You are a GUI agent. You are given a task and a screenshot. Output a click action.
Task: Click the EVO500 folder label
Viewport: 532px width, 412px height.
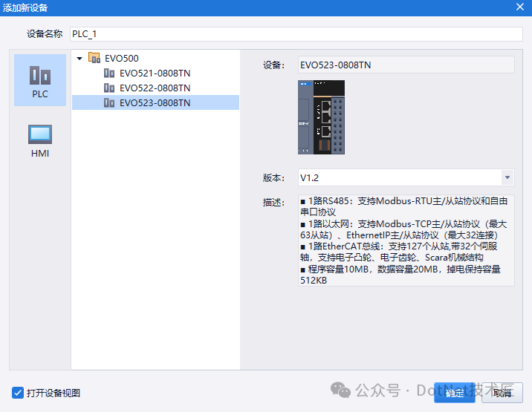point(122,59)
